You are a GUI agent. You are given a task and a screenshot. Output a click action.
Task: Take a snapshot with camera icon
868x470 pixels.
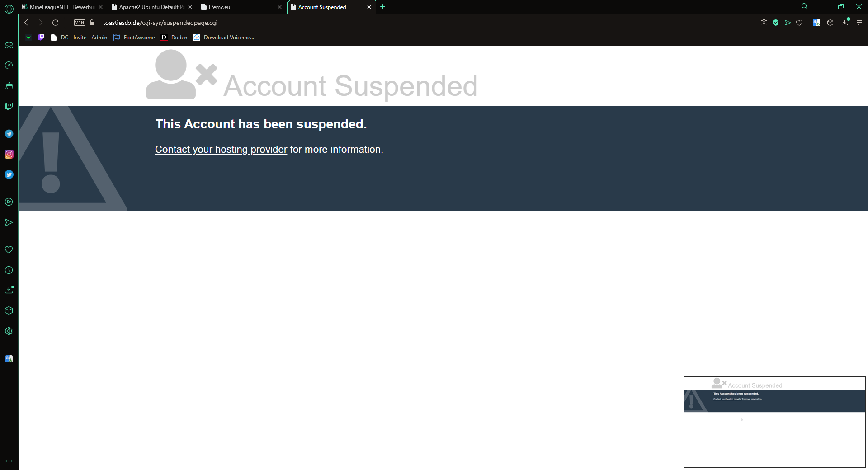click(764, 23)
